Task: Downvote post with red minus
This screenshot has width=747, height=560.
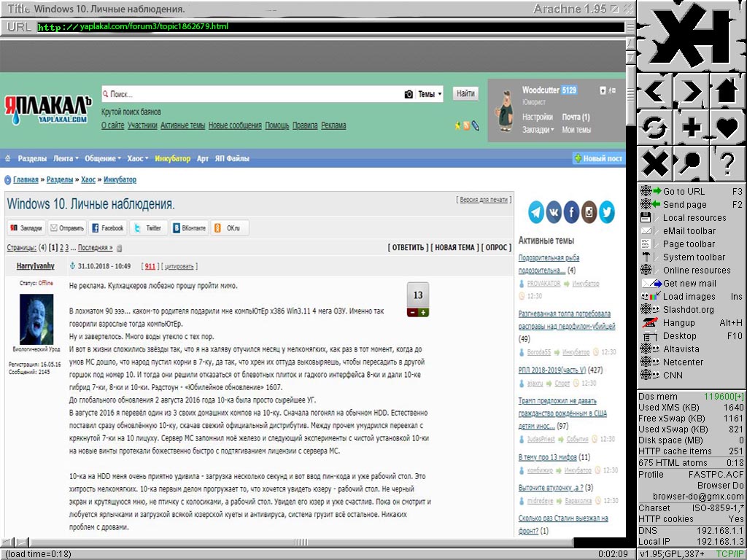Action: coord(412,312)
